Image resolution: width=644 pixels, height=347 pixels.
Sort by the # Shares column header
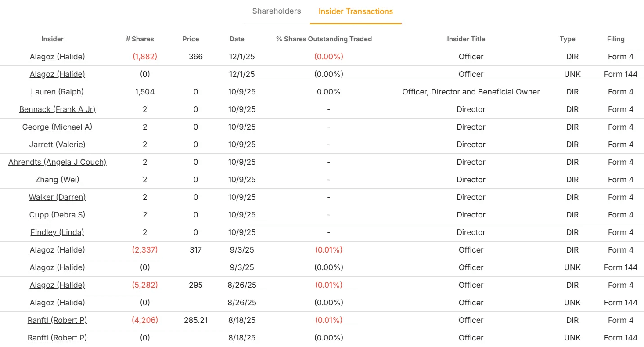click(x=140, y=39)
